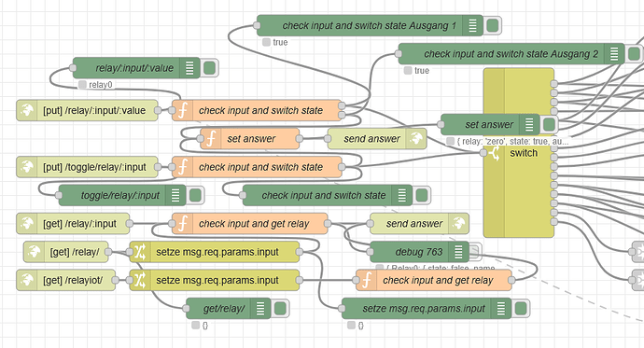Image resolution: width=644 pixels, height=348 pixels.
Task: Click change icon of 'setze msg.req.params.input' beside '[get] /relay/'
Action: [x=140, y=252]
